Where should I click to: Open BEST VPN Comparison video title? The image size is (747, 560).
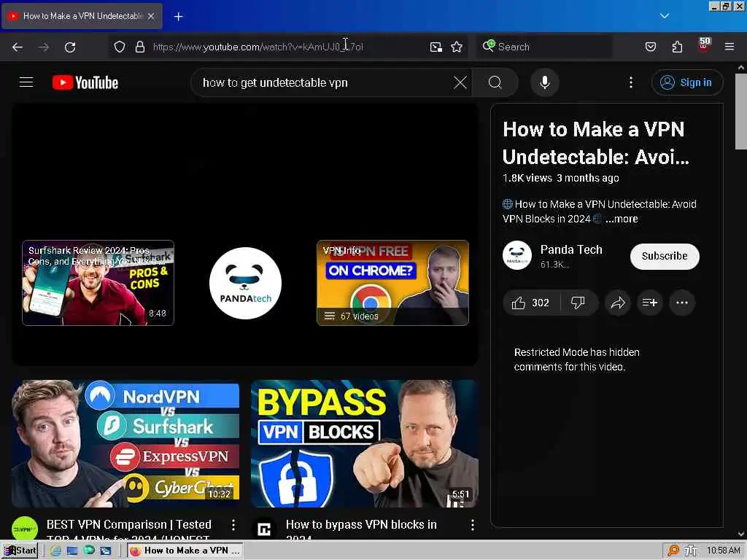point(128,530)
